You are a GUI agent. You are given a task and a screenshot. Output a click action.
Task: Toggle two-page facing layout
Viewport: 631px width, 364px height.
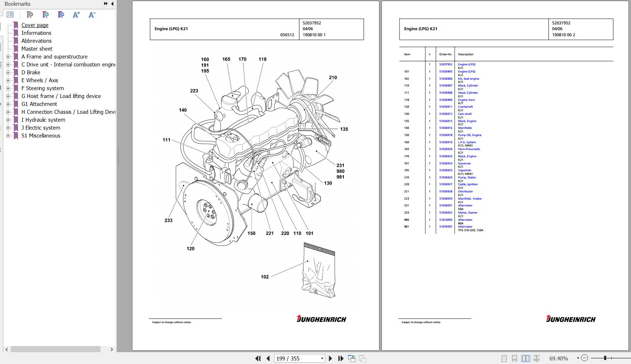tap(525, 358)
